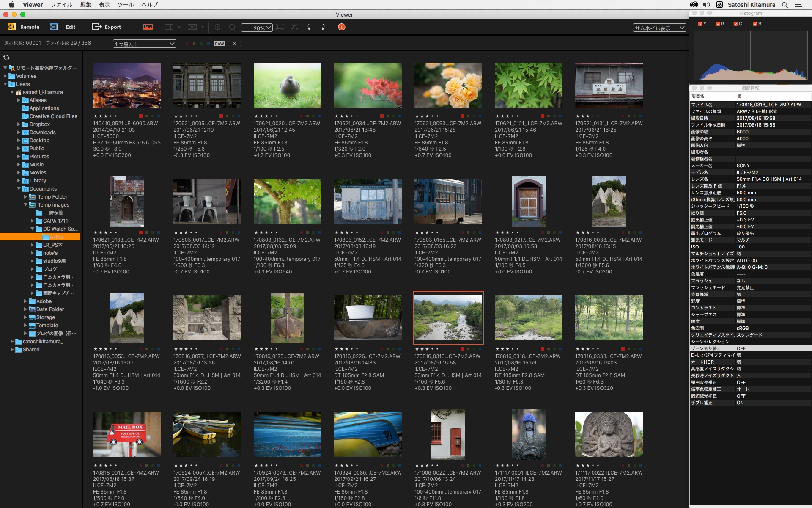
Task: Toggle the orange image information icon
Action: click(342, 27)
